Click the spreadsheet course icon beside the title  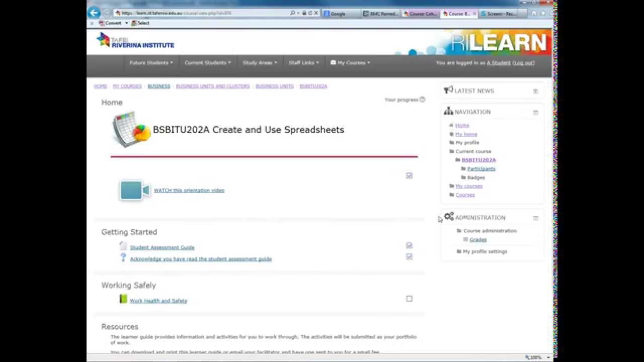point(132,130)
